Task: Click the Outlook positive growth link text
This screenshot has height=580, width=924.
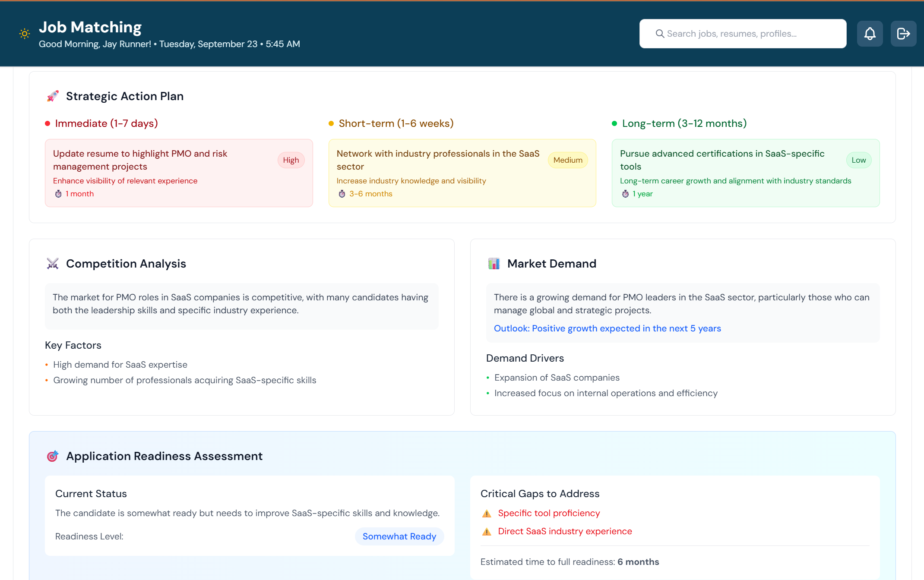Action: click(x=607, y=328)
